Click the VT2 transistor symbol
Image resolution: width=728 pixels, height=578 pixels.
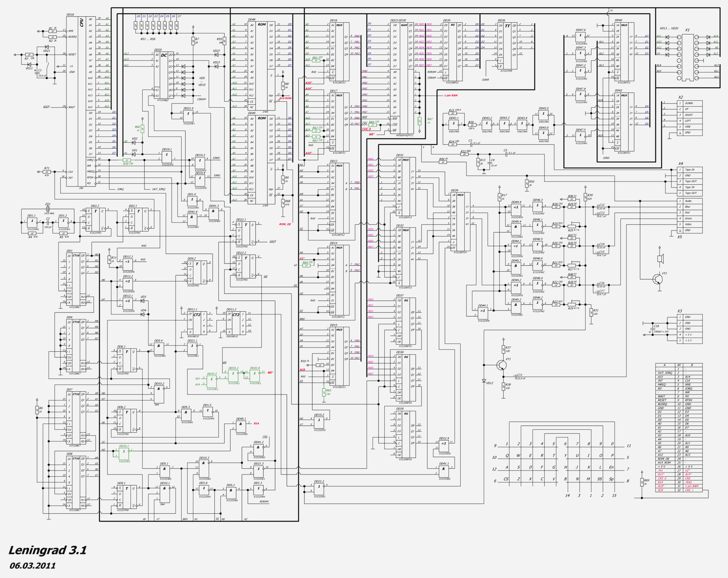tap(658, 279)
